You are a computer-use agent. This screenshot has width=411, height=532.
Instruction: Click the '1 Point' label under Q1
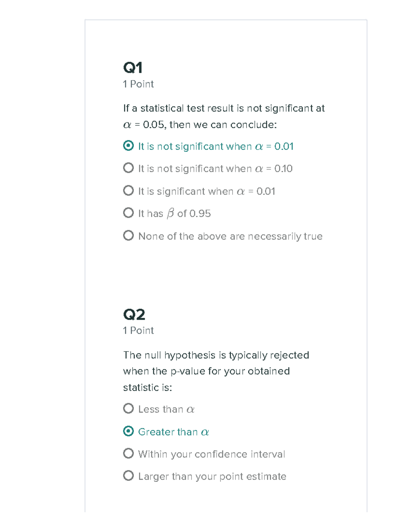point(138,84)
